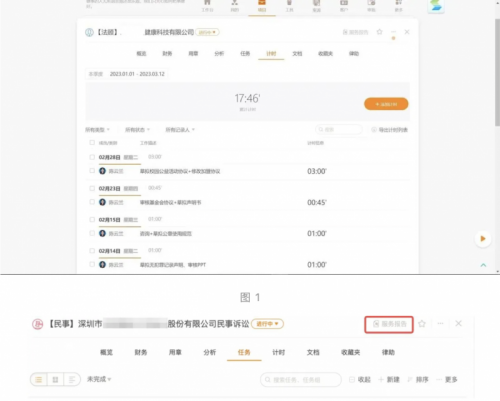
Task: Switch to 计时 tab in 民事诉讼 panel
Action: click(279, 352)
